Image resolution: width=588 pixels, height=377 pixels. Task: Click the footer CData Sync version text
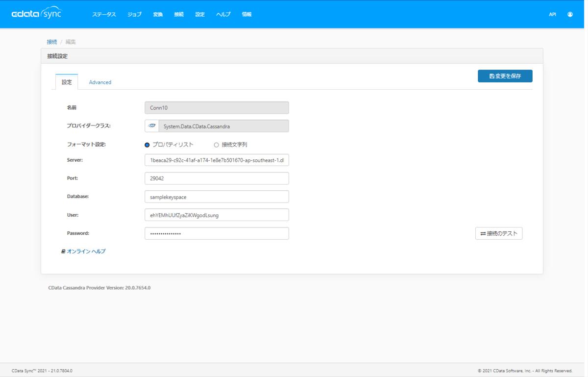pyautogui.click(x=42, y=371)
